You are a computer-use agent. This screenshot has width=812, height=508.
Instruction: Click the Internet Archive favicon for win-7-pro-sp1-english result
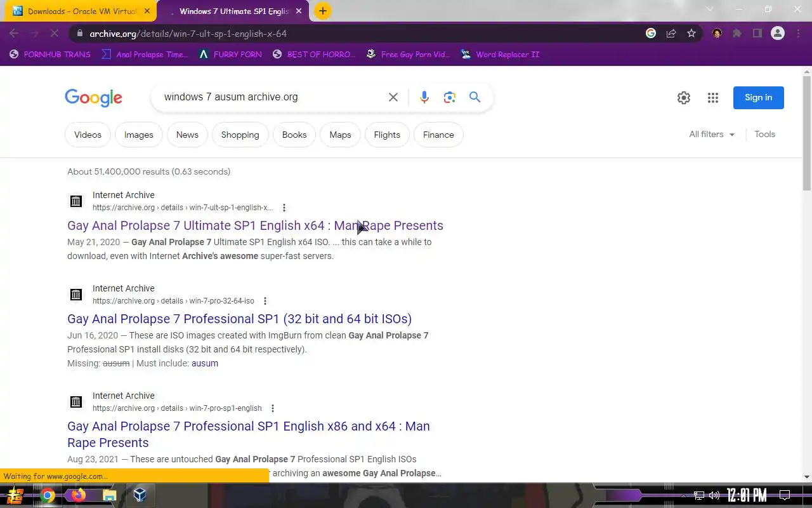(x=76, y=402)
